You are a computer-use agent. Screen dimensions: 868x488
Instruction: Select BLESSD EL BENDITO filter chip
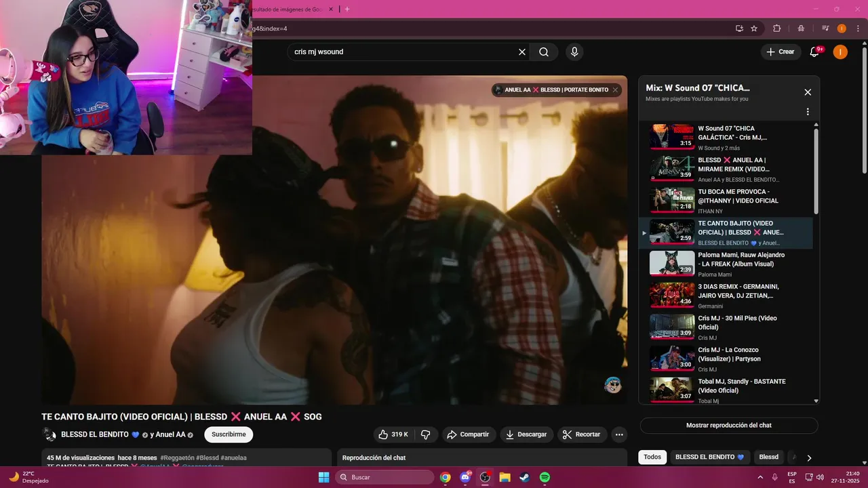click(709, 457)
